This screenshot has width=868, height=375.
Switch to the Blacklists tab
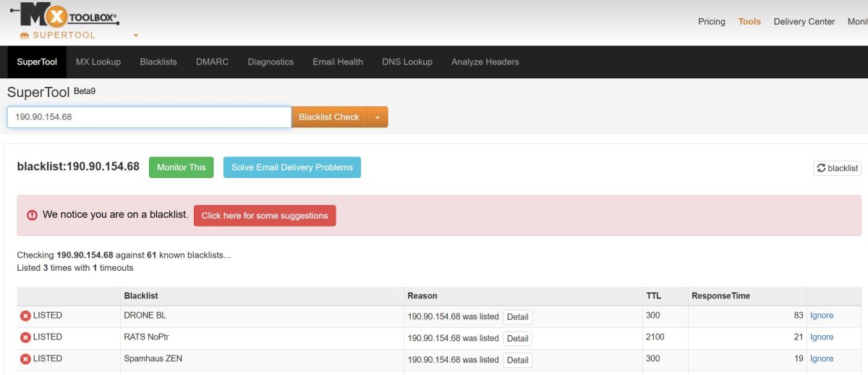pos(158,62)
